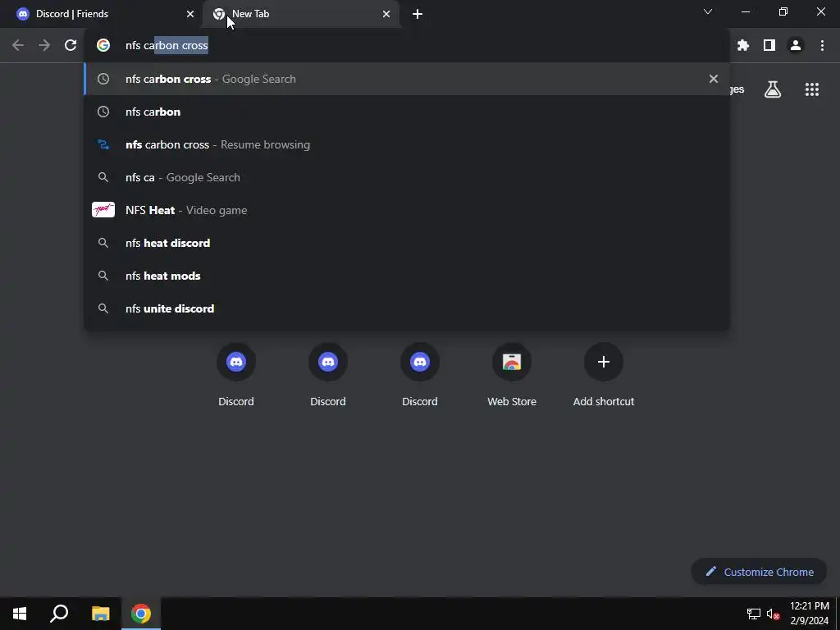The height and width of the screenshot is (630, 840).
Task: Click the Customize Chrome button
Action: (759, 572)
